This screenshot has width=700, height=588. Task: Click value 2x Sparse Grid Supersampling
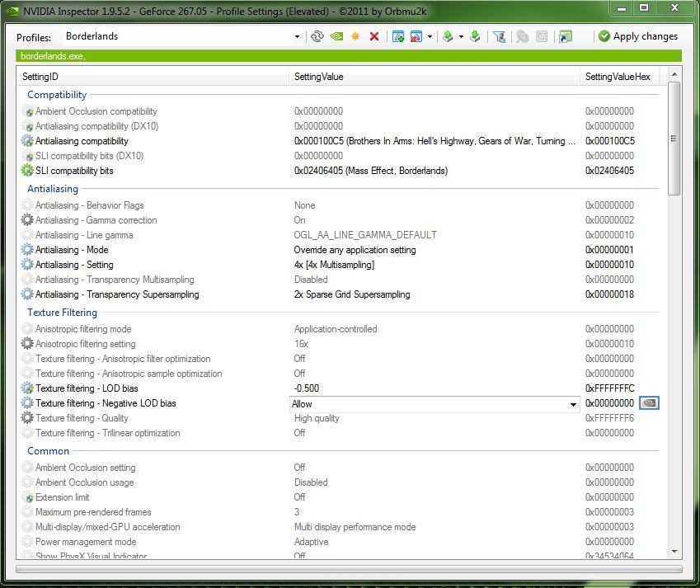pyautogui.click(x=352, y=294)
